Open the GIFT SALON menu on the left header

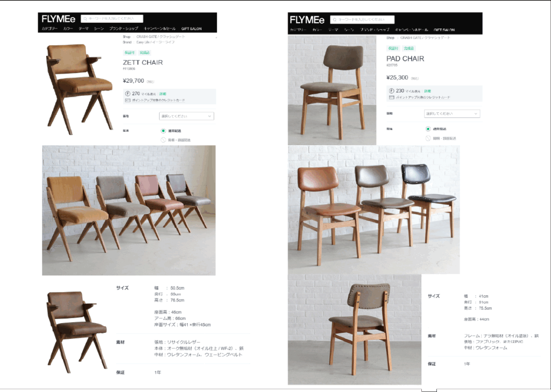tap(192, 29)
